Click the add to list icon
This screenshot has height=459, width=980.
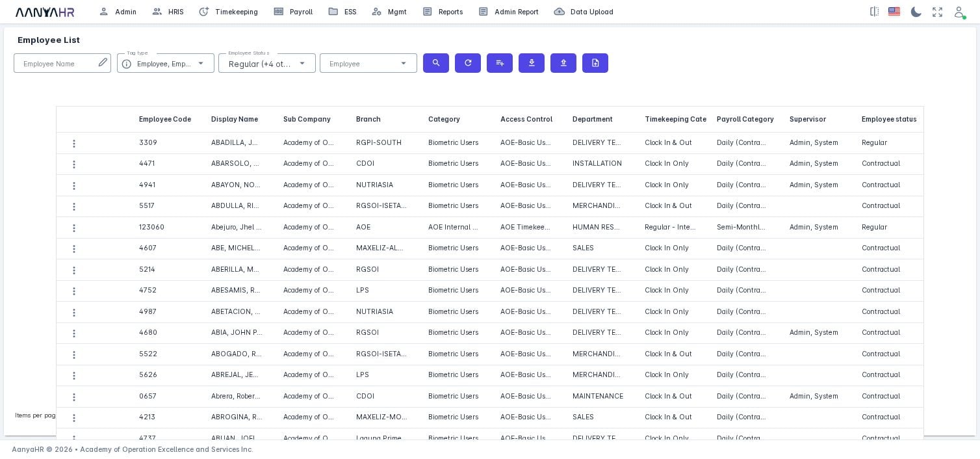coord(499,63)
